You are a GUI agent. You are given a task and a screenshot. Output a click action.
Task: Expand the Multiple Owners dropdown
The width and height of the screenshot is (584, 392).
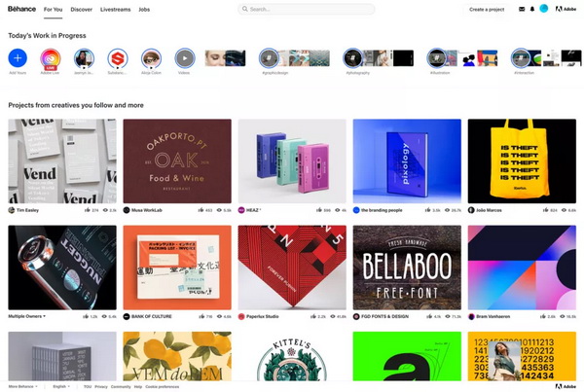coord(27,316)
